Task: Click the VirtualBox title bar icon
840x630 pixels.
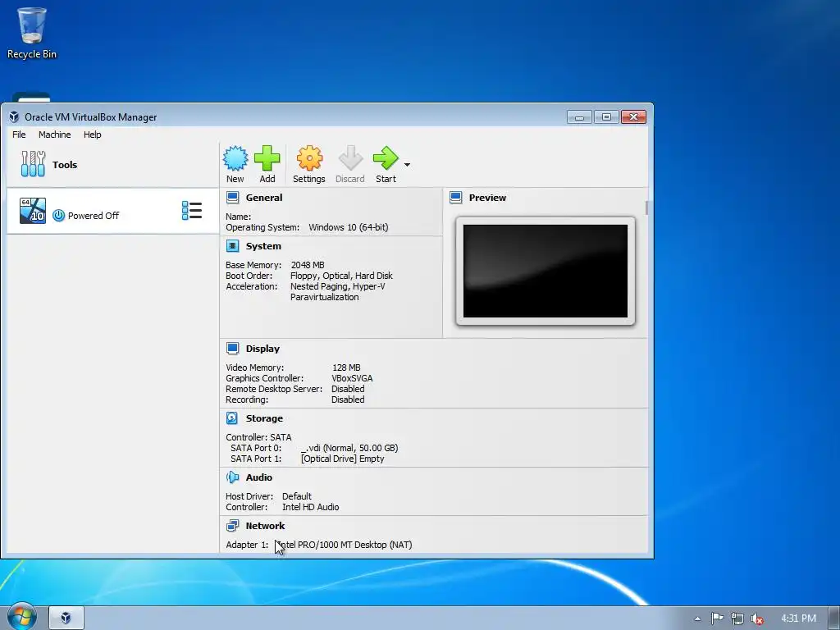Action: [14, 116]
